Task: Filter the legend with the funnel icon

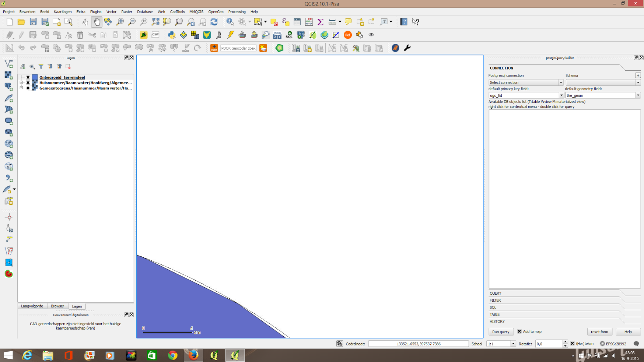Action: [41, 67]
